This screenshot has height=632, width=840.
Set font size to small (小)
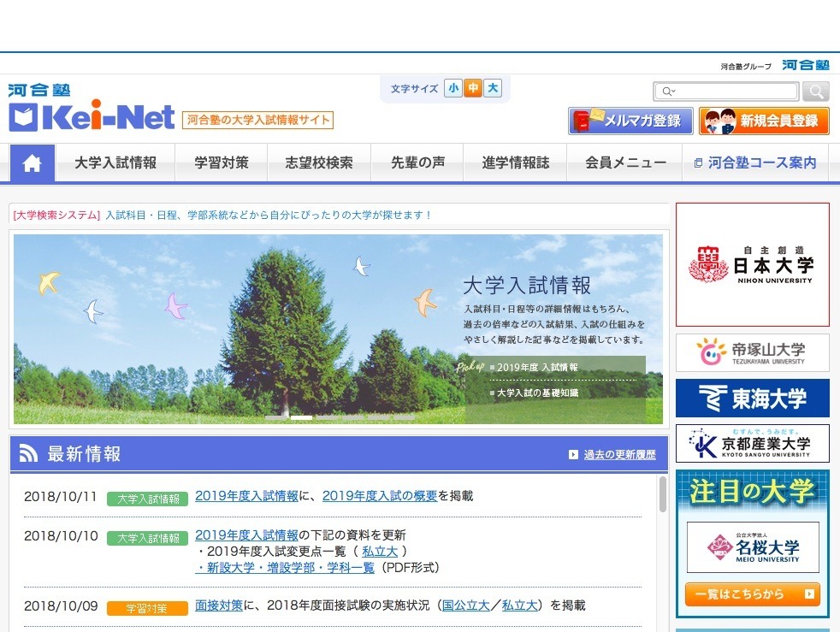click(x=453, y=88)
